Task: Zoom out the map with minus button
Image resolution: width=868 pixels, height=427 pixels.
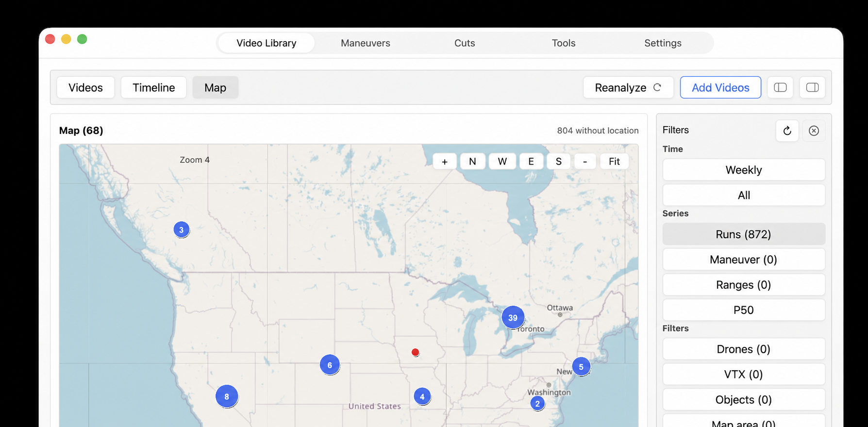Action: click(x=585, y=162)
